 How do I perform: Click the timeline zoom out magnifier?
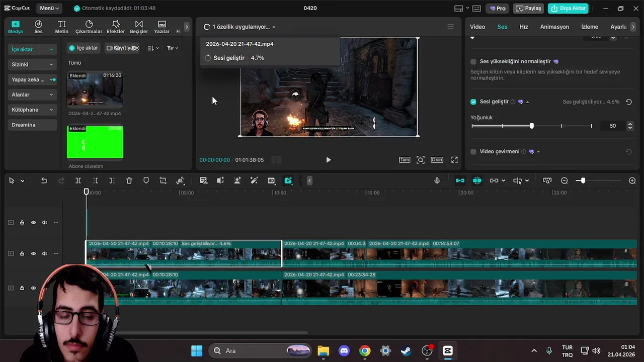point(565,180)
